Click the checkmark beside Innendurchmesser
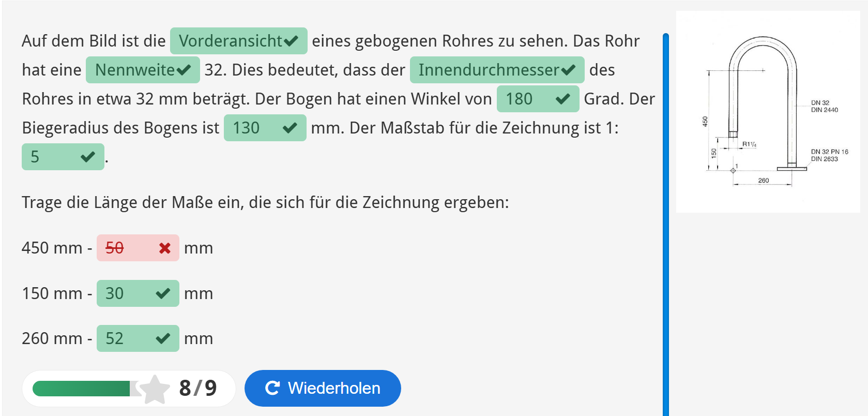The width and height of the screenshot is (868, 416). point(568,70)
